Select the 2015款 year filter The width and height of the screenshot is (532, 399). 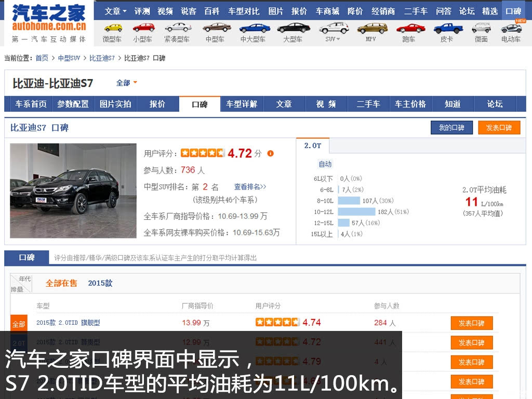100,283
